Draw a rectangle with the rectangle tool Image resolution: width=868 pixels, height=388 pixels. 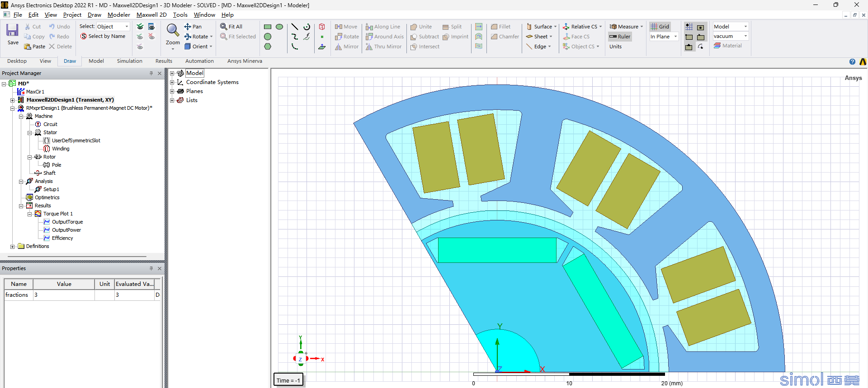[268, 27]
